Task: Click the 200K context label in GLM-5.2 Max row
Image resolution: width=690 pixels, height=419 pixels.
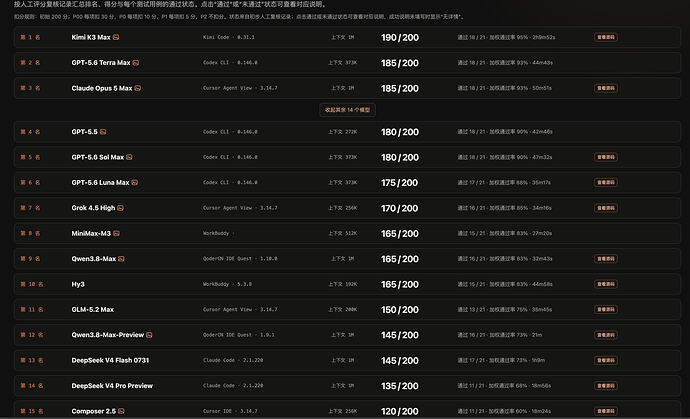Action: [342, 309]
